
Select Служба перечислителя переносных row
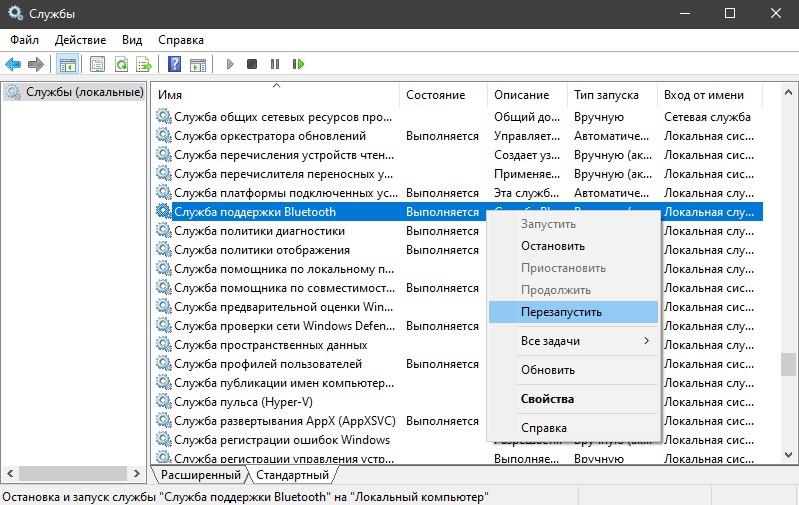[459, 174]
